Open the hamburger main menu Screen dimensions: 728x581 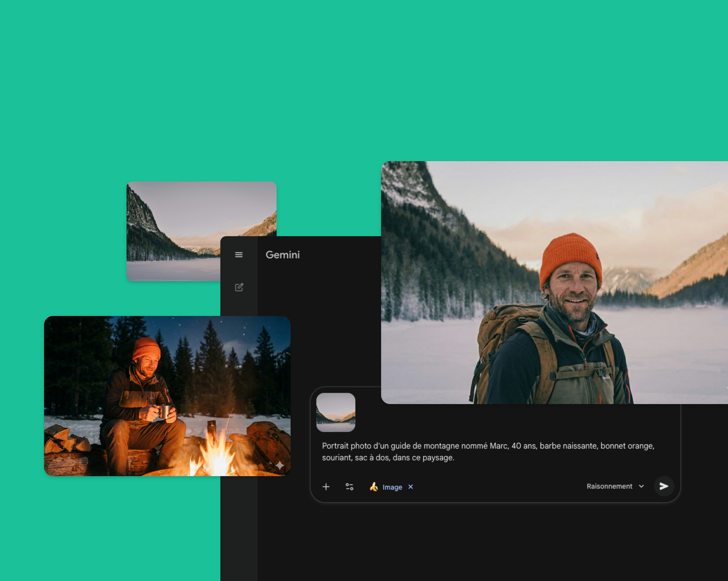pos(239,255)
